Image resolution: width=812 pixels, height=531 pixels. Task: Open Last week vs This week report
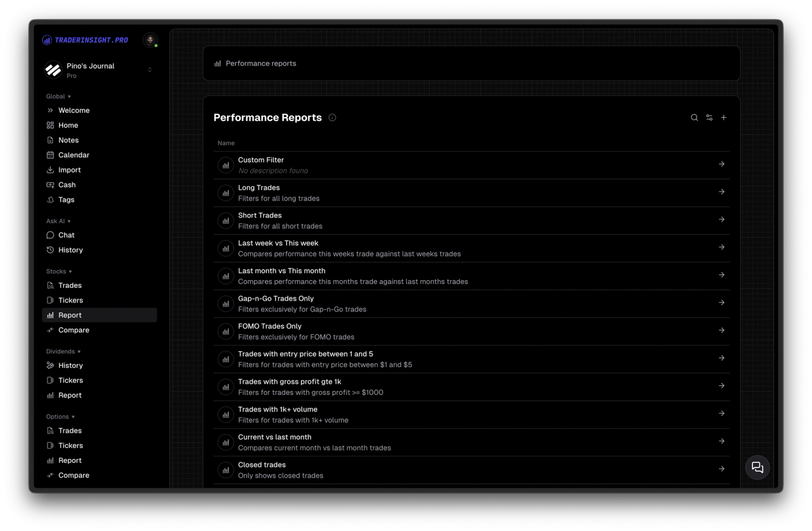pyautogui.click(x=471, y=248)
